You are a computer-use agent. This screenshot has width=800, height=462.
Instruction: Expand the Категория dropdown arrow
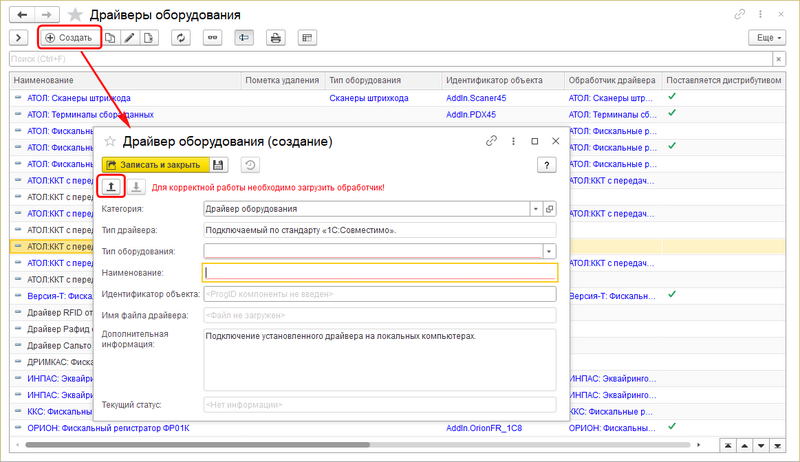(536, 209)
